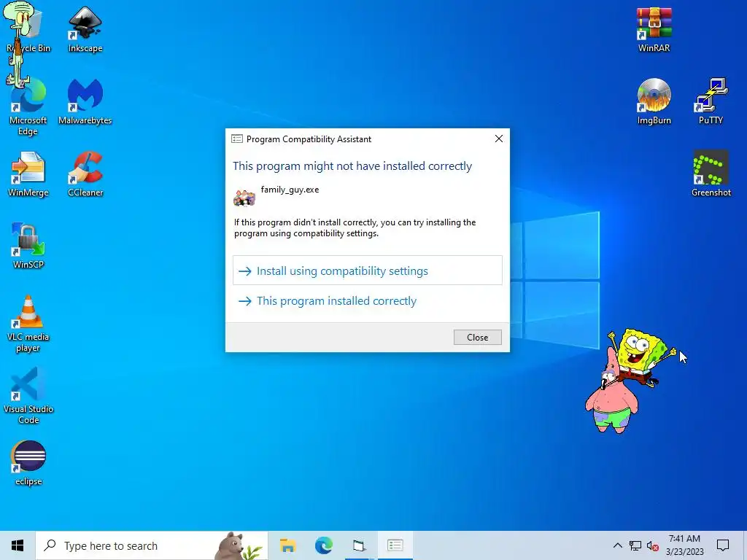Open the network status tray icon
This screenshot has width=747, height=560.
tap(635, 545)
